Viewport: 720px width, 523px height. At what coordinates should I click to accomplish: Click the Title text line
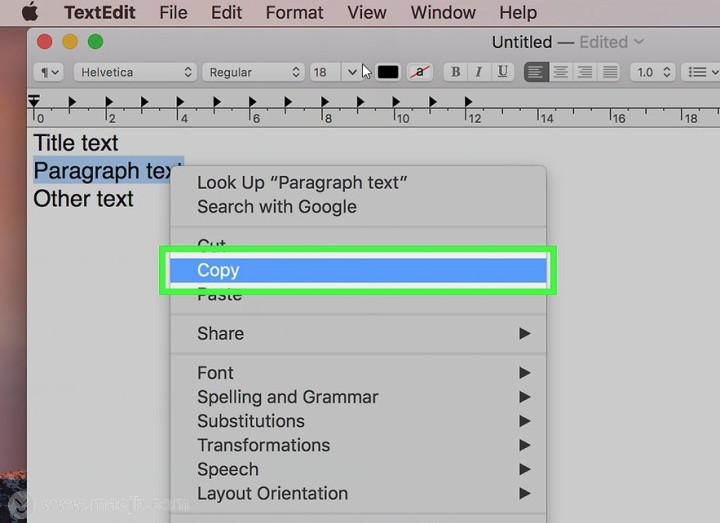(x=76, y=143)
